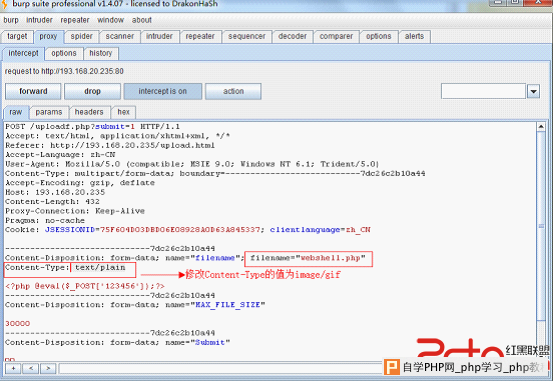Switch to the target tab
Screen dimensions: 553x381
point(17,36)
